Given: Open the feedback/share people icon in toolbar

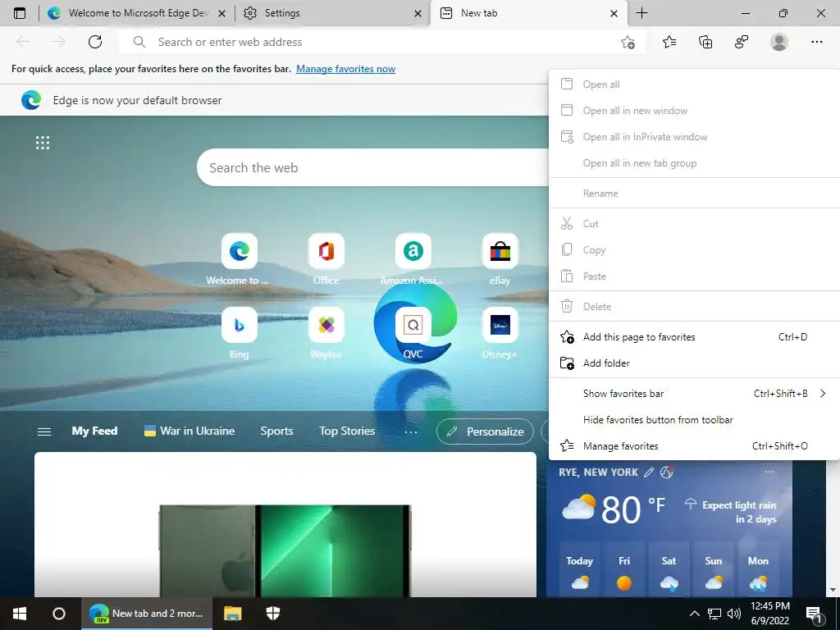Looking at the screenshot, I should click(742, 42).
